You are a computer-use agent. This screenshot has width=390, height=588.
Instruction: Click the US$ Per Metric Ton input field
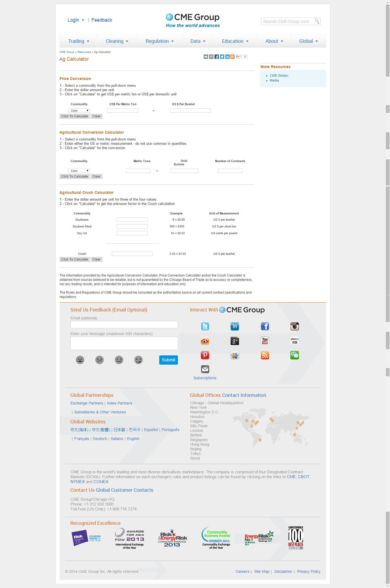point(123,111)
